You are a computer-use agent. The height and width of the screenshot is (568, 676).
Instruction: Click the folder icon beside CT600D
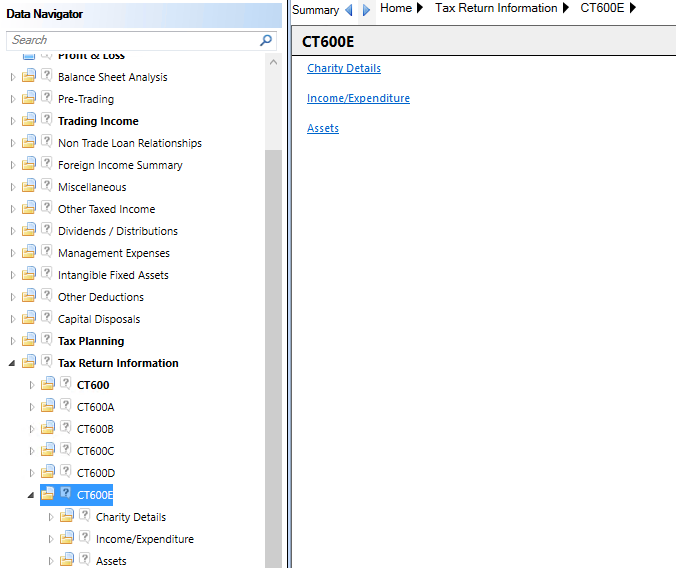click(x=48, y=472)
